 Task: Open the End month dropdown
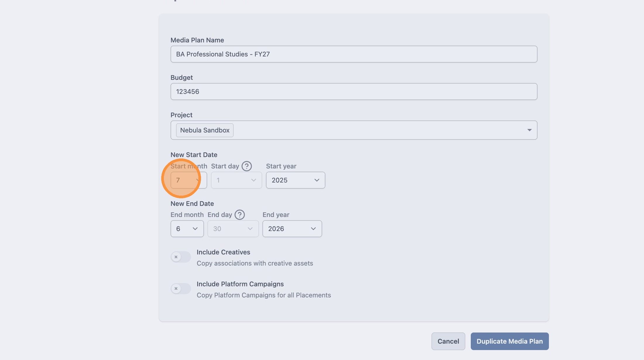187,229
